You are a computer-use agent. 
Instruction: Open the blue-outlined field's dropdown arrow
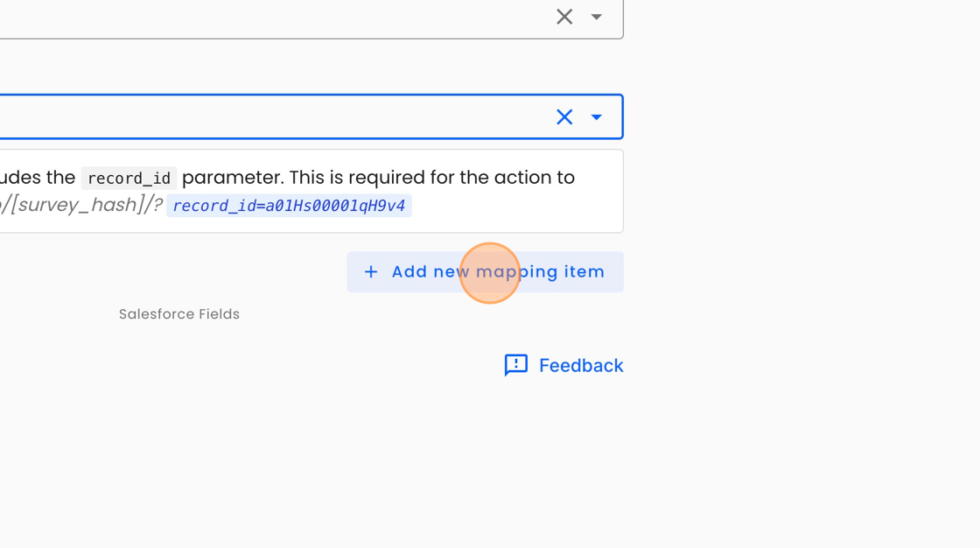pyautogui.click(x=597, y=117)
